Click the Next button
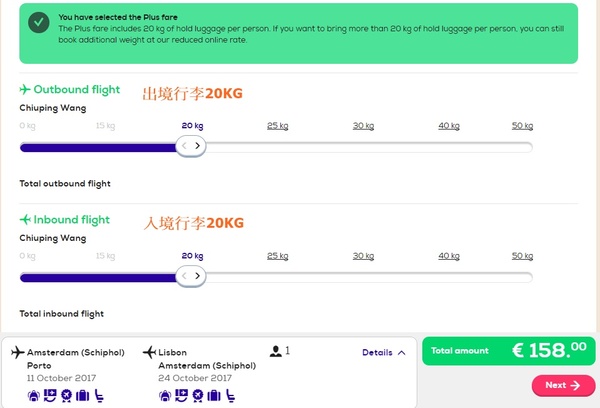Screen dimensions: 600x408 pos(563,385)
